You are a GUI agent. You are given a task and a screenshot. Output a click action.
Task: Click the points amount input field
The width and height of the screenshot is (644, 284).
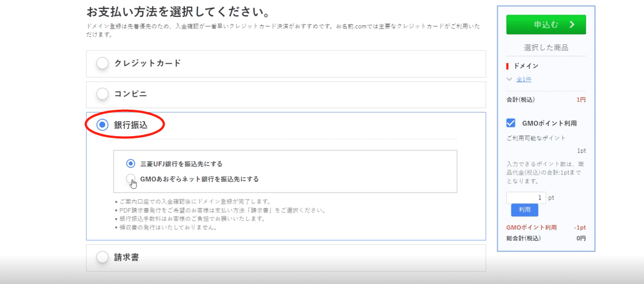(525, 197)
